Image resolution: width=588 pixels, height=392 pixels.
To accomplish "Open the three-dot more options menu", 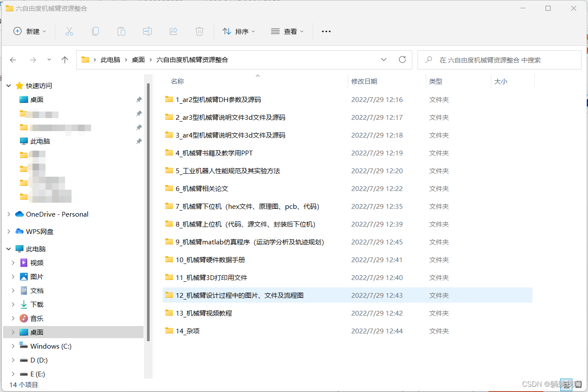I will click(x=326, y=31).
